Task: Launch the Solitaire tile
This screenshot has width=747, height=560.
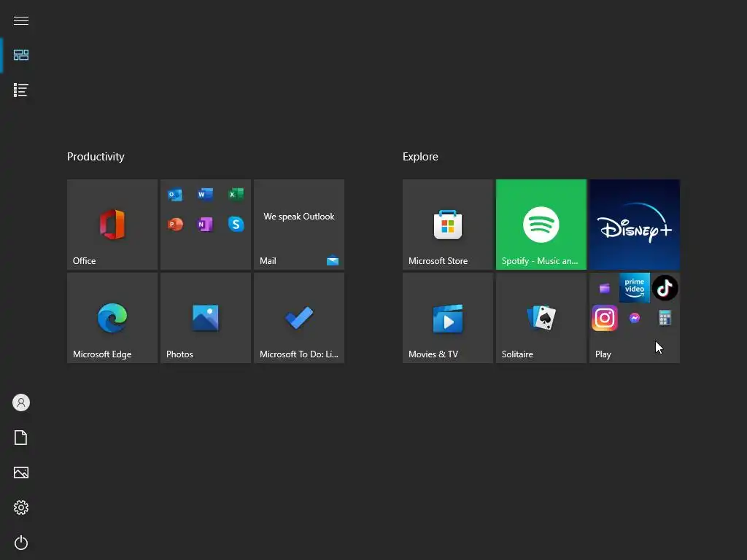Action: pos(541,318)
